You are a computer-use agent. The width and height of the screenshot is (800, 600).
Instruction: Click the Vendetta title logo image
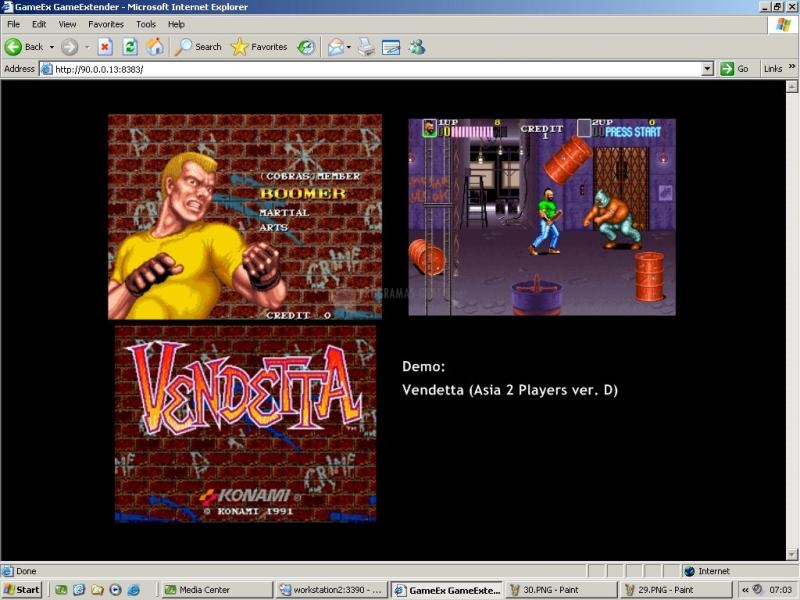click(x=245, y=424)
